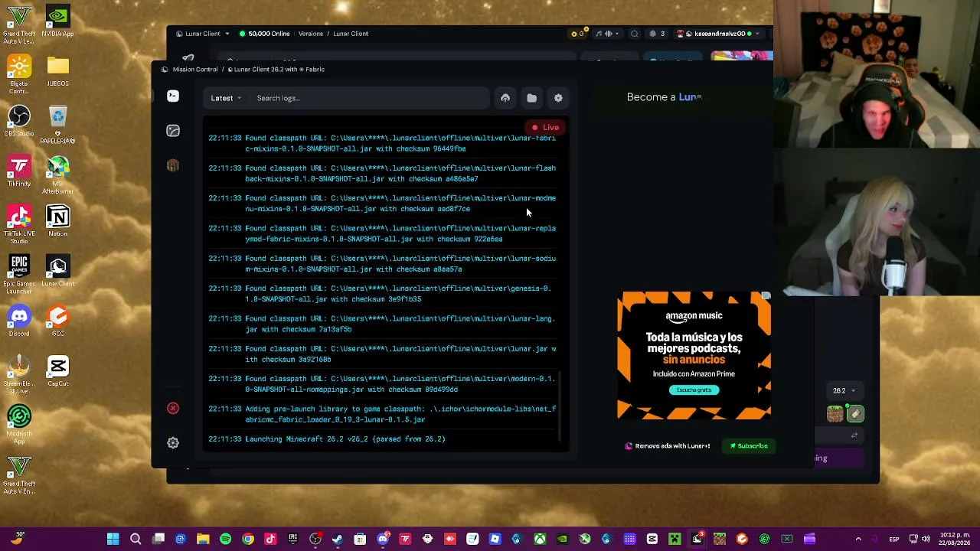Open Notion desktop shortcut
Image resolution: width=980 pixels, height=551 pixels.
(x=58, y=220)
